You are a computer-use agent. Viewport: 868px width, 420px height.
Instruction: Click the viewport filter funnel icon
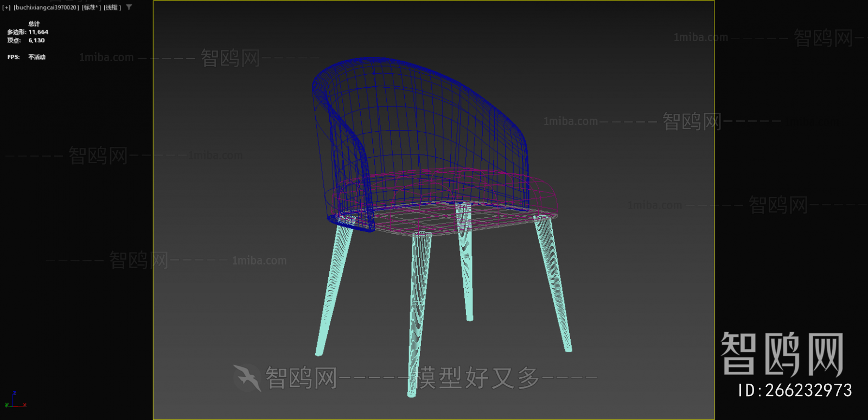129,7
